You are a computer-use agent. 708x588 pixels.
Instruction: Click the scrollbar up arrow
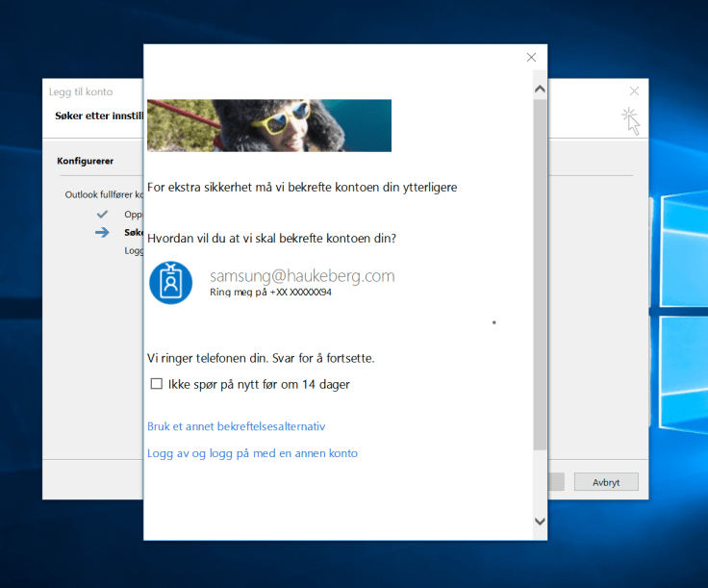[540, 89]
